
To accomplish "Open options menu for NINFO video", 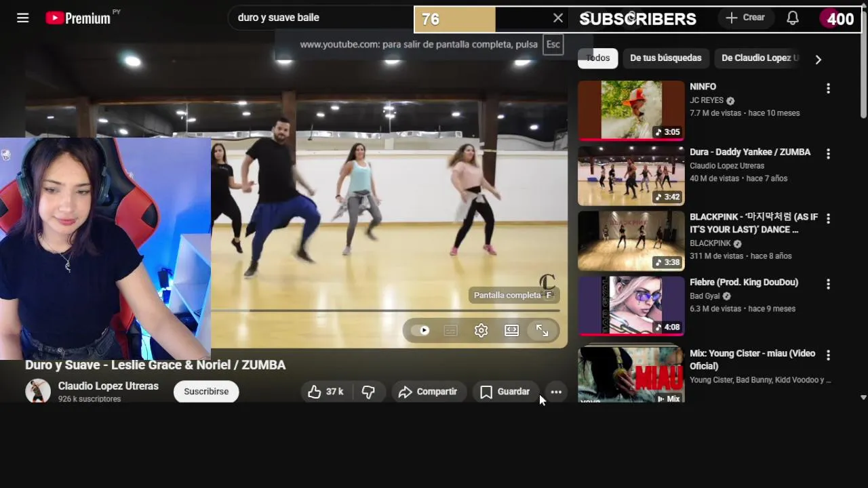I will [x=828, y=89].
